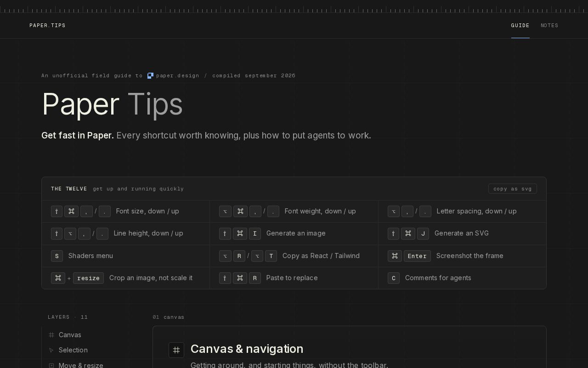
Task: Go to PAPER.TIPS home link
Action: click(x=47, y=25)
